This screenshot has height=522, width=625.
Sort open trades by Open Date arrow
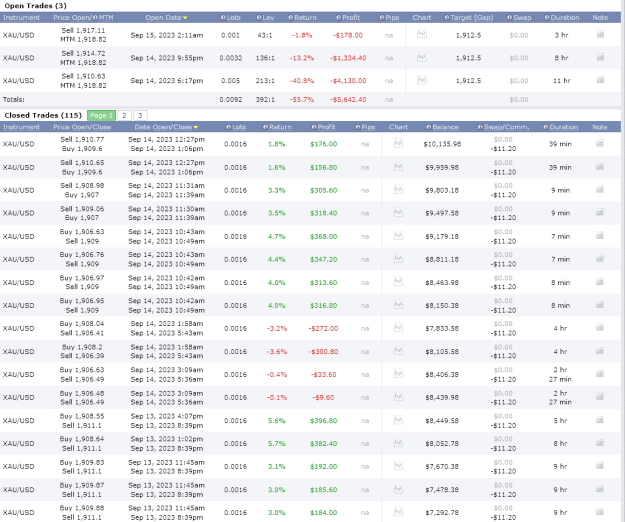click(x=185, y=18)
